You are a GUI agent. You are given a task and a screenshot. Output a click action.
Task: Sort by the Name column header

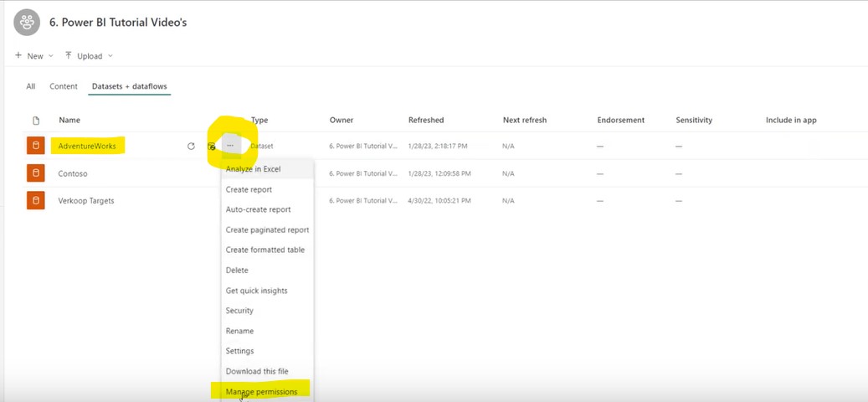[69, 121]
